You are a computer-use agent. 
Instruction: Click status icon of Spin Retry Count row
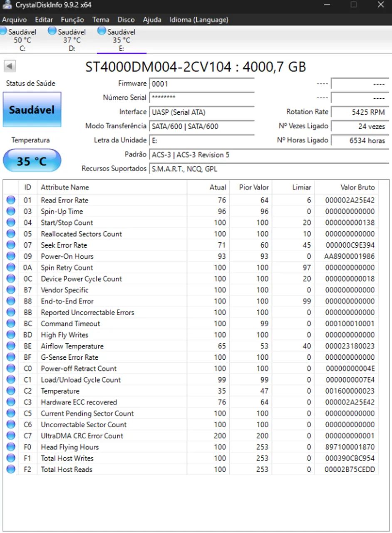(11, 268)
